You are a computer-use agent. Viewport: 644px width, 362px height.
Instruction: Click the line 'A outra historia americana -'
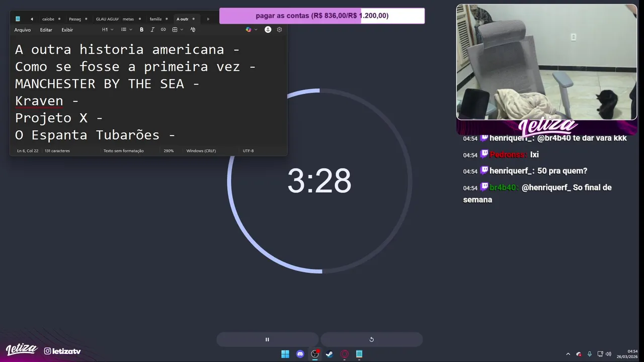pos(127,49)
